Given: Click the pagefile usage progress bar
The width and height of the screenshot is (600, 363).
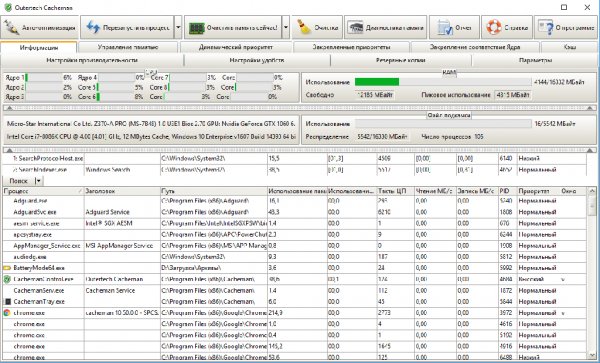Looking at the screenshot, I should pyautogui.click(x=443, y=124).
